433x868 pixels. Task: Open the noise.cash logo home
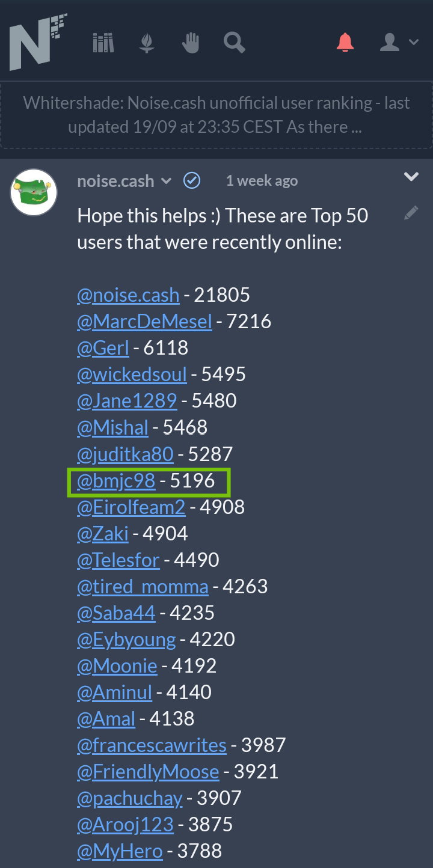38,42
